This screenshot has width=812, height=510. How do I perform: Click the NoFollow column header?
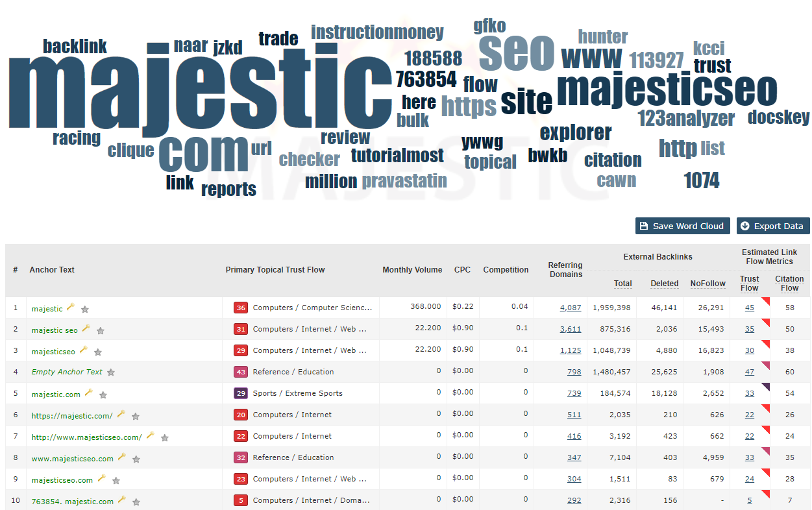(x=707, y=284)
